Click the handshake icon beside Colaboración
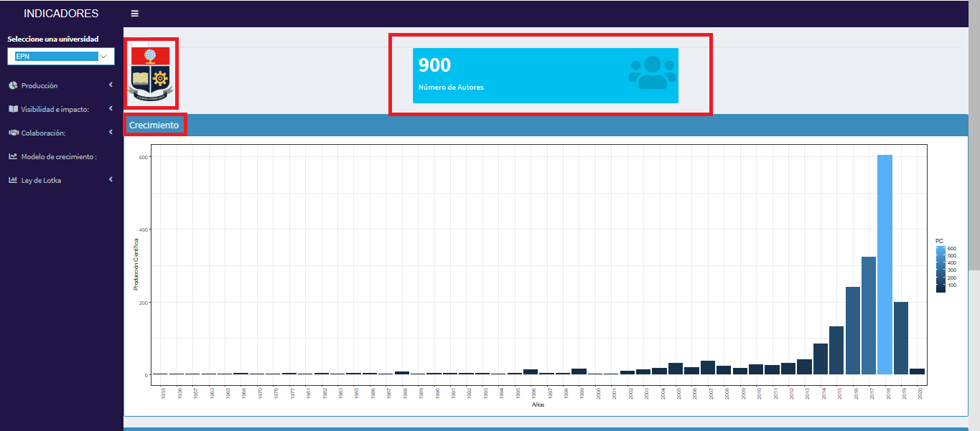980x431 pixels. click(x=13, y=133)
